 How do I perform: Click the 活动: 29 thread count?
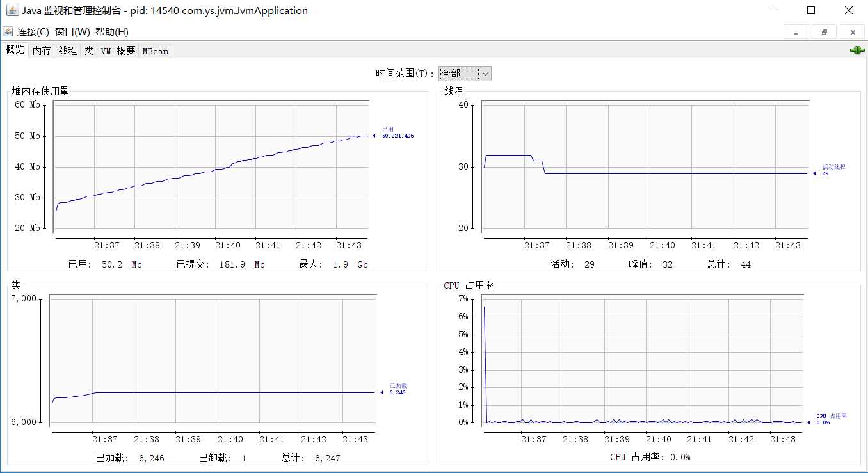tap(572, 264)
